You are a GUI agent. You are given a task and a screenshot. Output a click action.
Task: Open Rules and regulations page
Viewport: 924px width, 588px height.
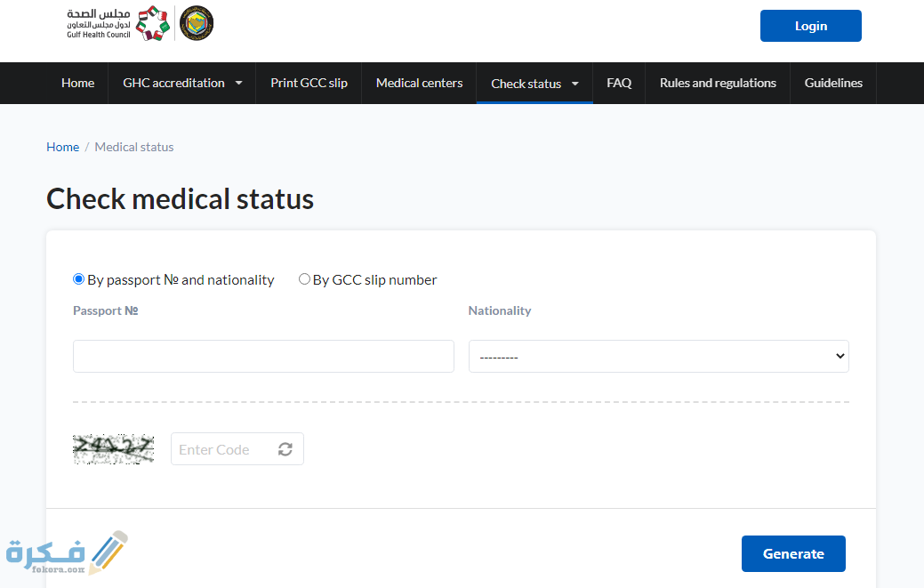coord(718,83)
